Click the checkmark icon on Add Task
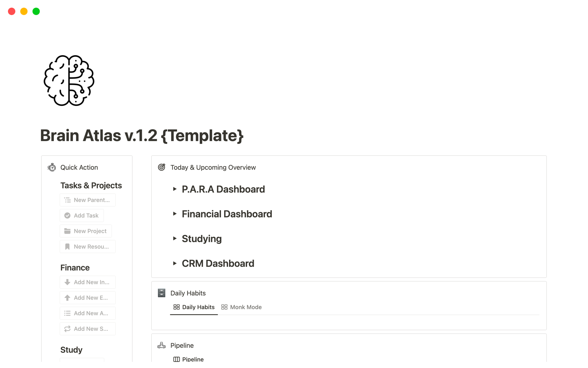Viewport: 588px width, 368px height. pos(67,216)
